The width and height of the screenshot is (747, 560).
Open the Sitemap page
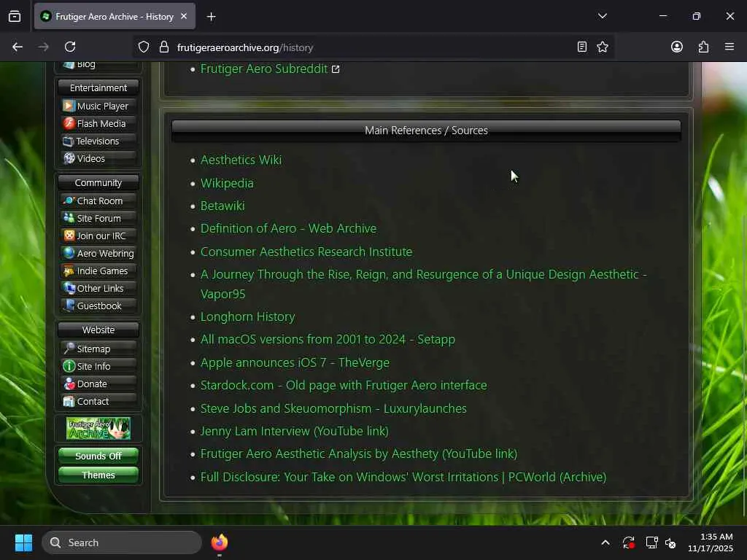pyautogui.click(x=98, y=349)
